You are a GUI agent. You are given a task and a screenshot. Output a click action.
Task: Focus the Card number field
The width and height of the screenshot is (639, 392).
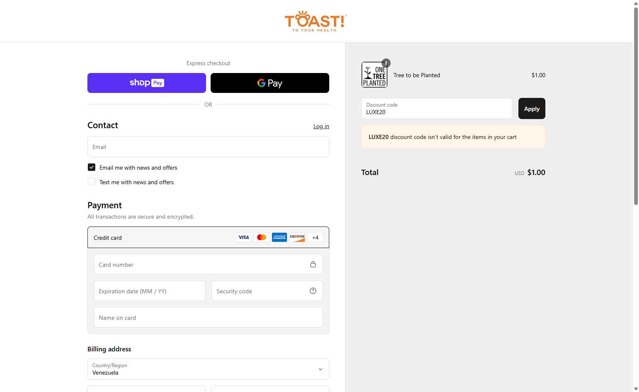(208, 264)
